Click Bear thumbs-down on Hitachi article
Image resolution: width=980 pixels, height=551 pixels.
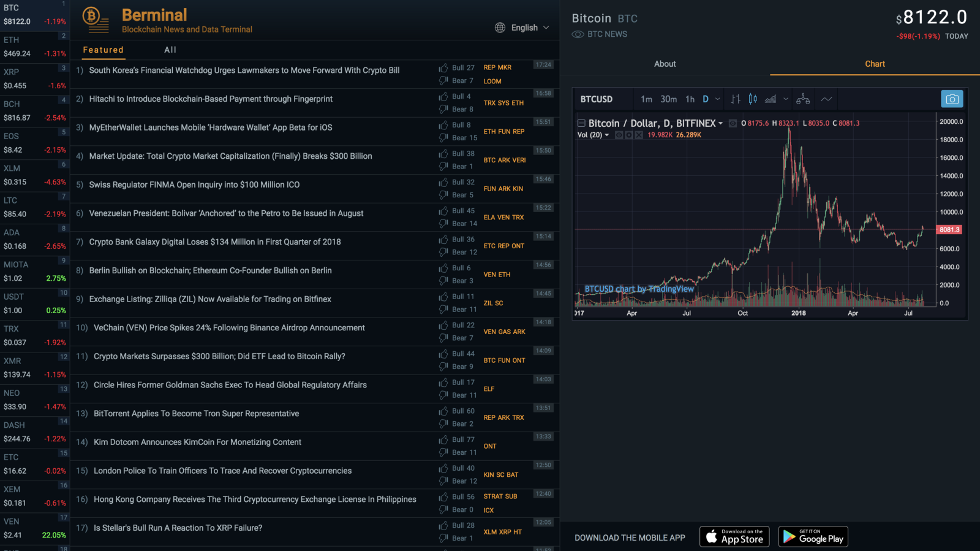[x=443, y=109]
